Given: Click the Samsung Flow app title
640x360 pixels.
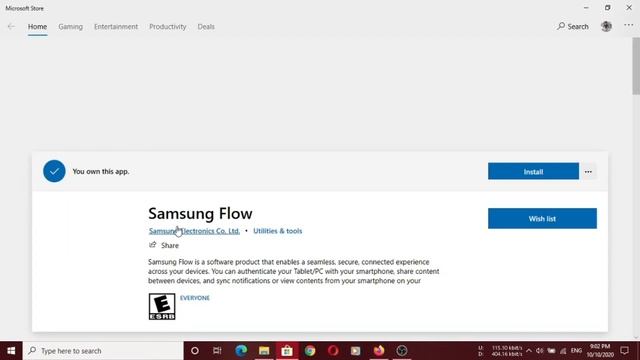Looking at the screenshot, I should [200, 213].
